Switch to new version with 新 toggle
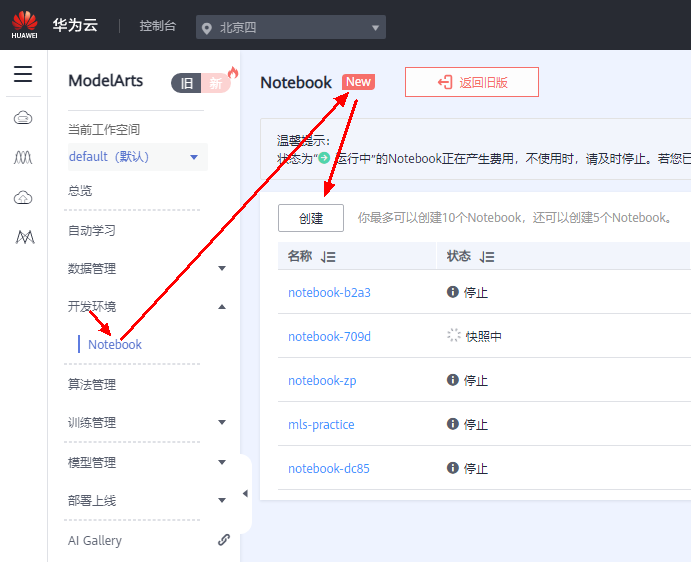This screenshot has width=691, height=562. 215,83
